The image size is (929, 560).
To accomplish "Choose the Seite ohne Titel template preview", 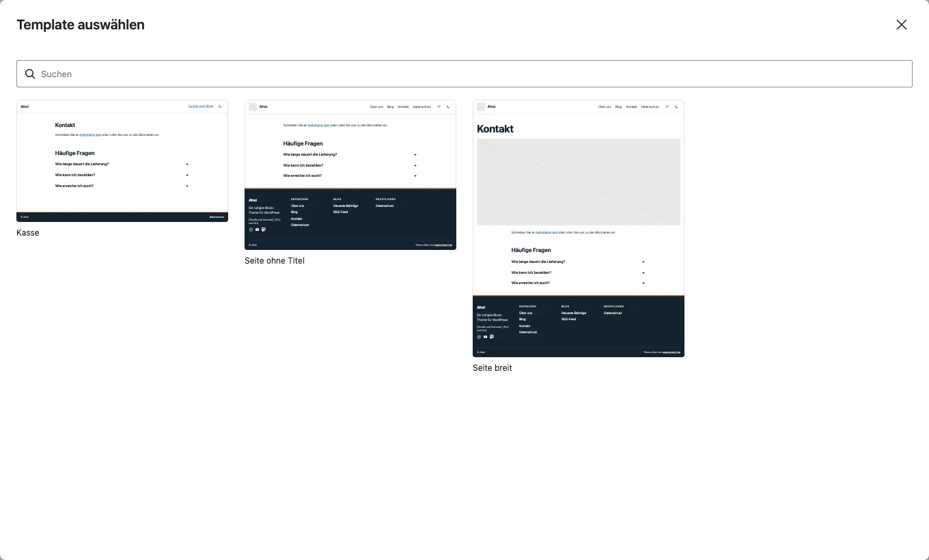I will tap(350, 175).
